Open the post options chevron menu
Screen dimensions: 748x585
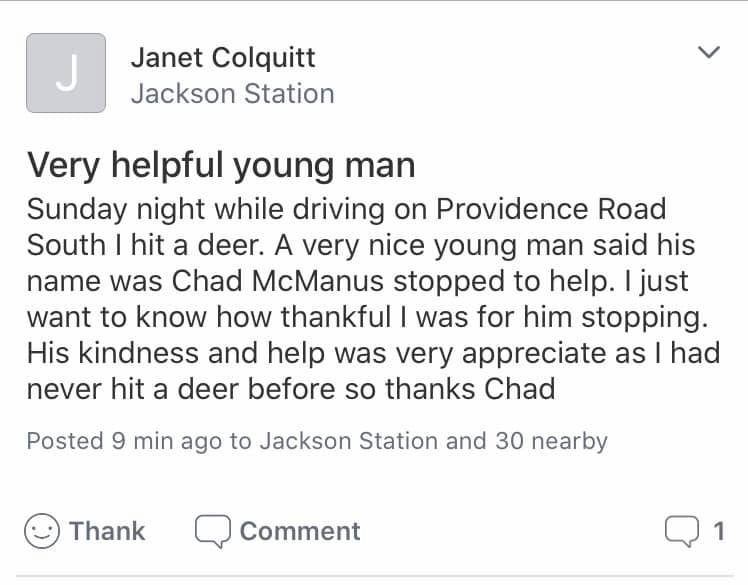coord(708,52)
